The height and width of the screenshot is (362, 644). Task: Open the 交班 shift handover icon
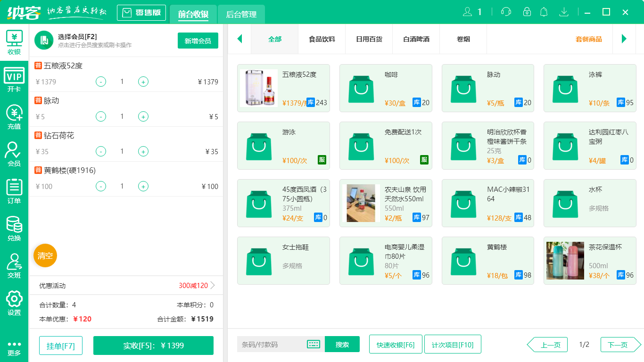(x=14, y=263)
